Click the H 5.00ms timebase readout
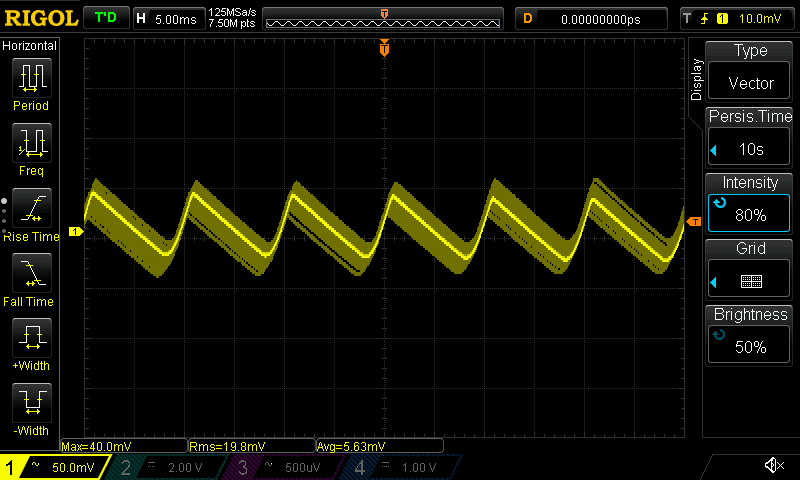 pyautogui.click(x=169, y=19)
